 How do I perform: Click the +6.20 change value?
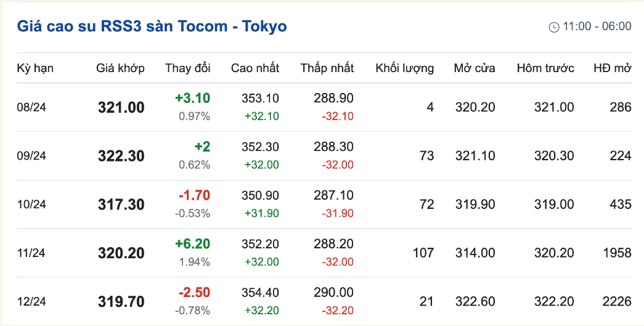tap(193, 244)
